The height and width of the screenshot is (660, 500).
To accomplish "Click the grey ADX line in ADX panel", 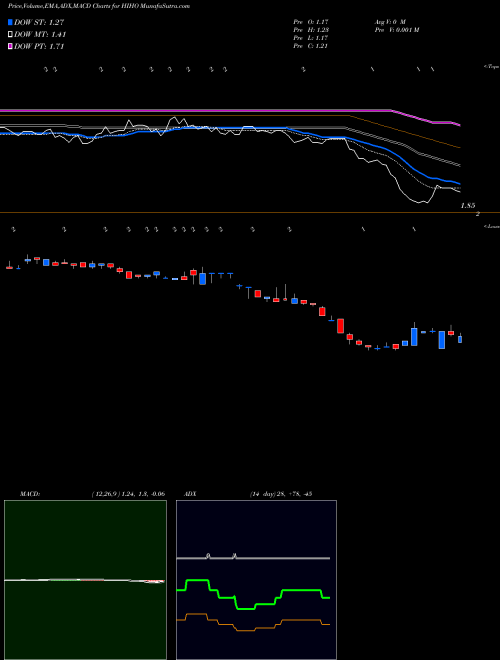I will 253,558.
